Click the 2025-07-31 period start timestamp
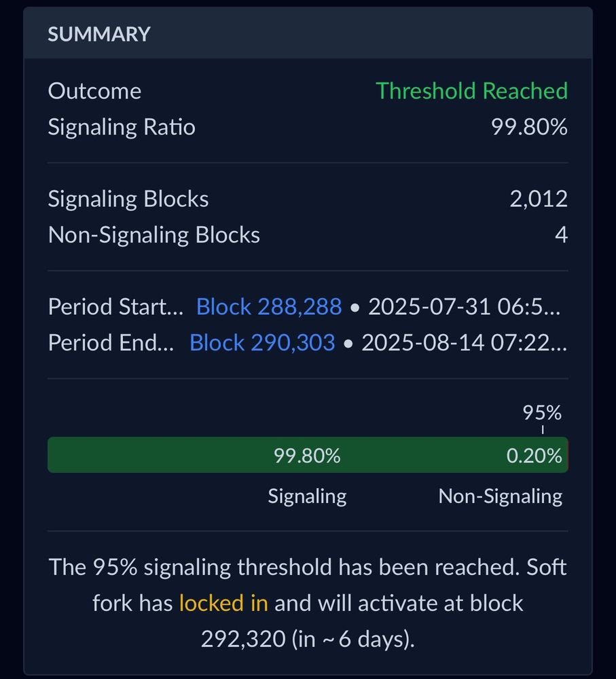 (x=465, y=307)
